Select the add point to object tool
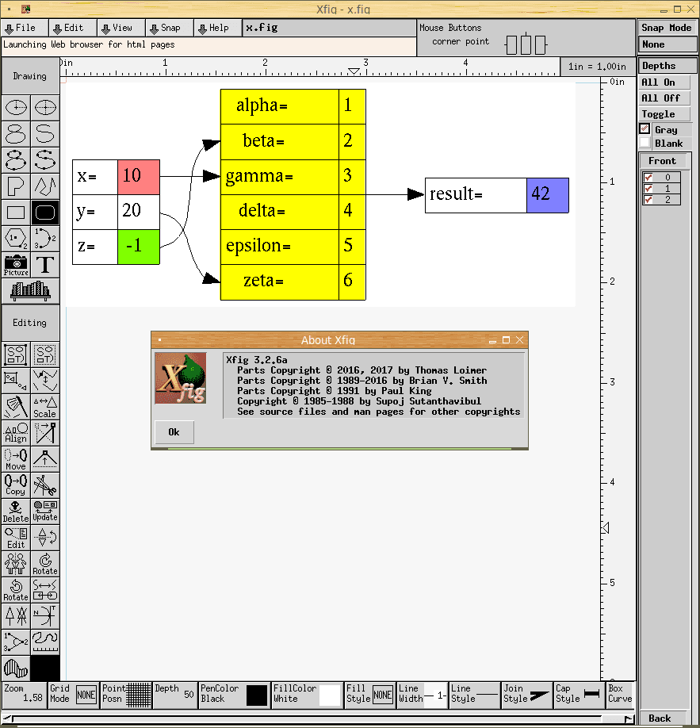Viewport: 700px width, 728px height. (45, 459)
